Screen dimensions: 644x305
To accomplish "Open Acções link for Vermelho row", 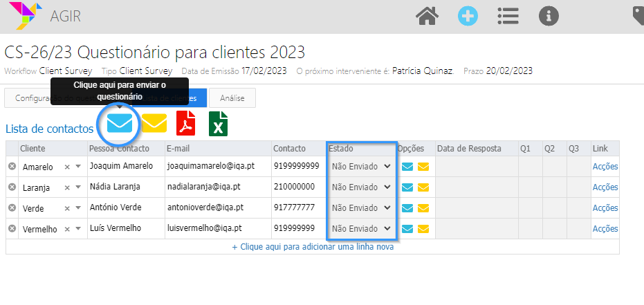I will tap(605, 229).
